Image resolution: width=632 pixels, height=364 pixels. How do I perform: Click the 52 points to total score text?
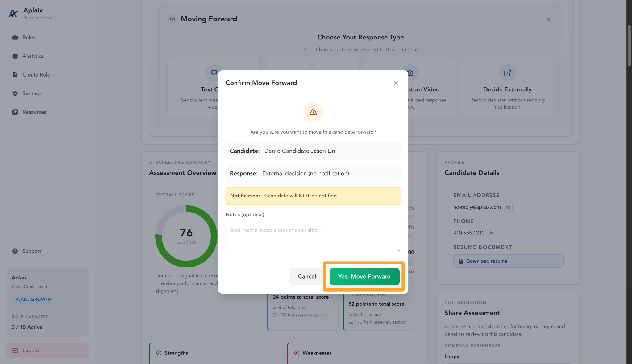click(x=376, y=304)
